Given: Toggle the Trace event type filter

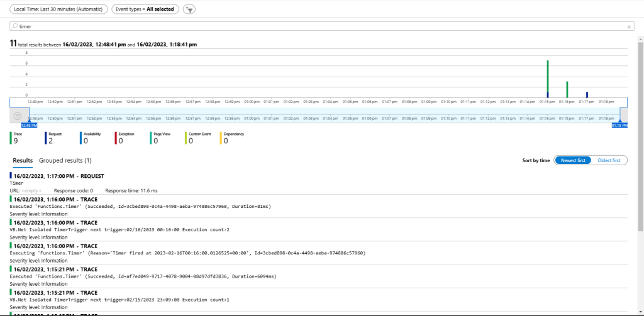Looking at the screenshot, I should pyautogui.click(x=16, y=138).
